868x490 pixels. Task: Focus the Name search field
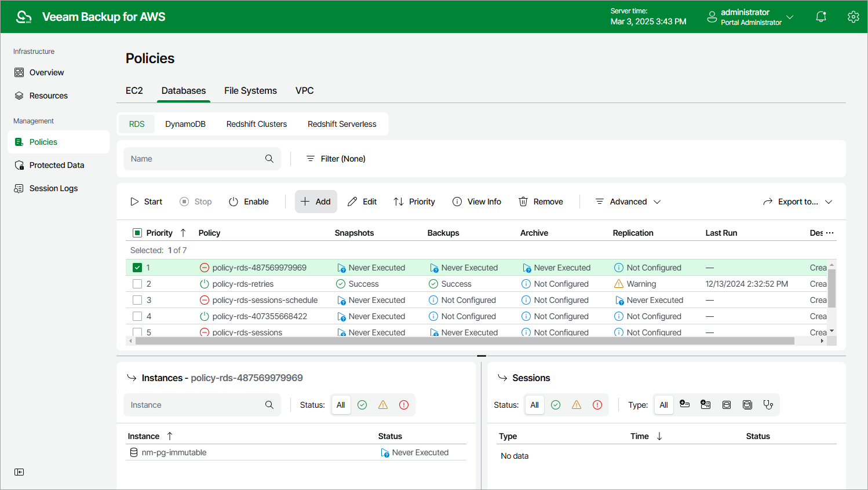pyautogui.click(x=202, y=159)
